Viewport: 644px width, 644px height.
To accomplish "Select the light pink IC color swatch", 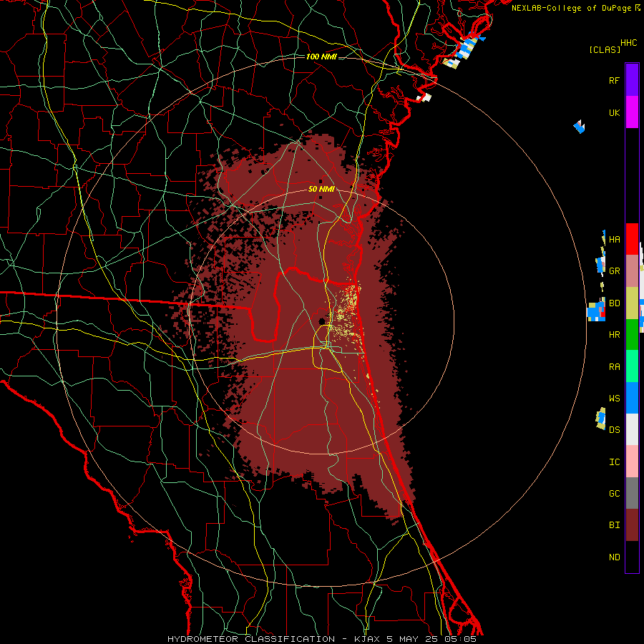I will tap(632, 462).
